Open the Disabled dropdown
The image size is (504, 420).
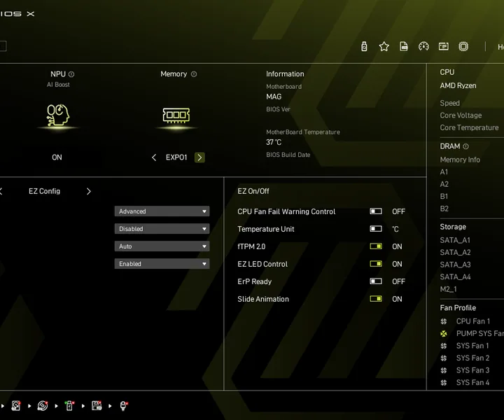pyautogui.click(x=162, y=229)
